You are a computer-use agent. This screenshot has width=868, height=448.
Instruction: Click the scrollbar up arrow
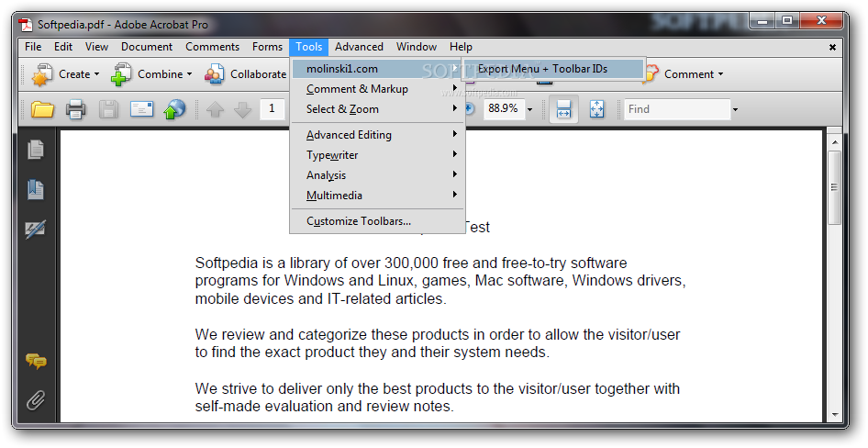pos(834,142)
